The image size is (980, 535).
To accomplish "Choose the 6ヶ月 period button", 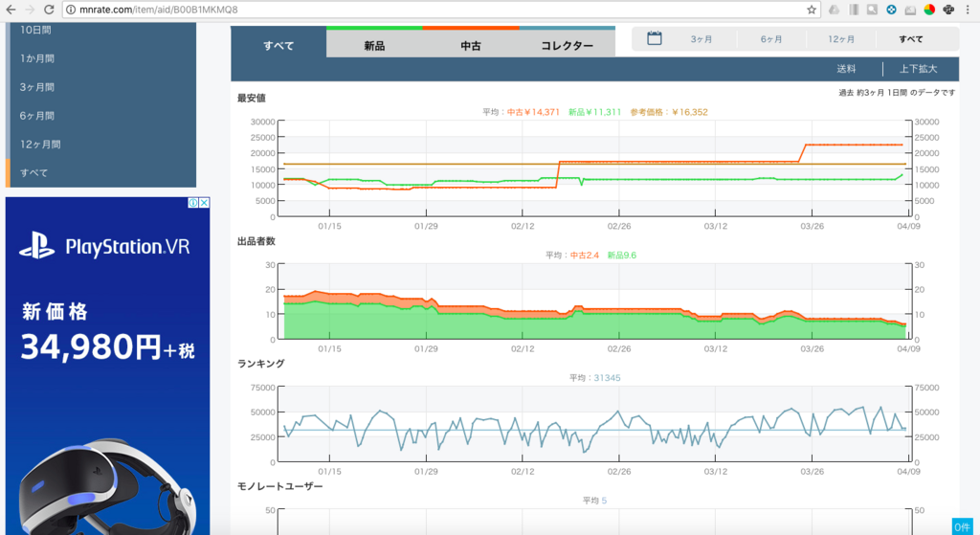I will [771, 38].
